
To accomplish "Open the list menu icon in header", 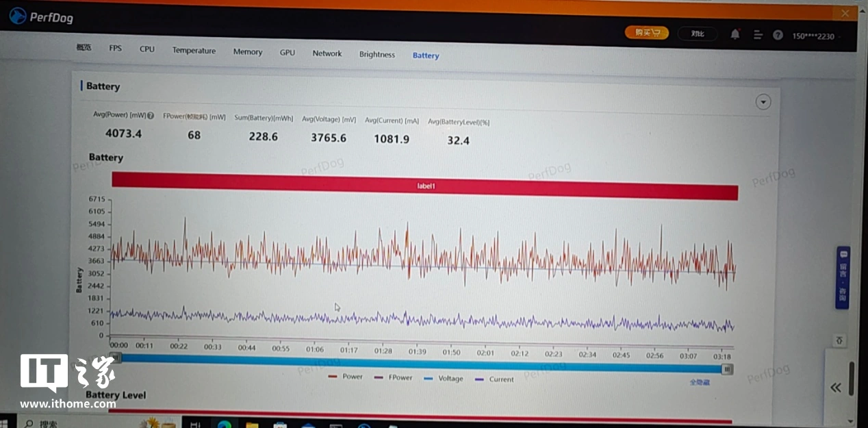I will pos(757,35).
